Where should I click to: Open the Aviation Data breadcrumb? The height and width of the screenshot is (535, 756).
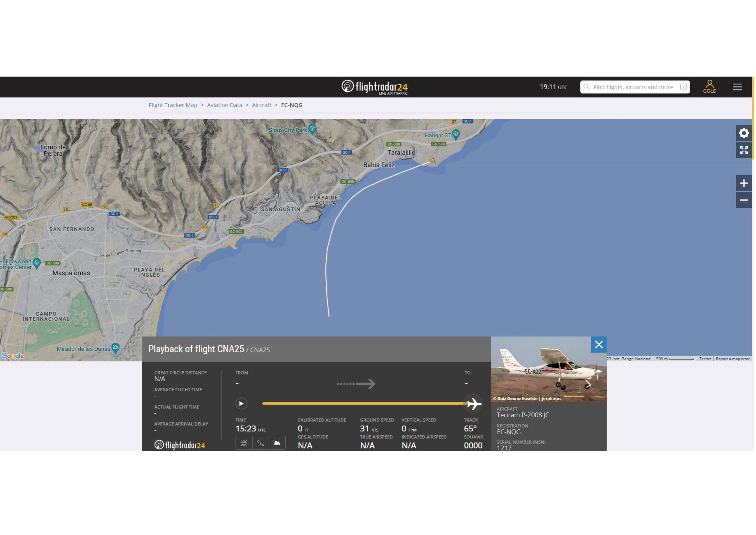225,105
